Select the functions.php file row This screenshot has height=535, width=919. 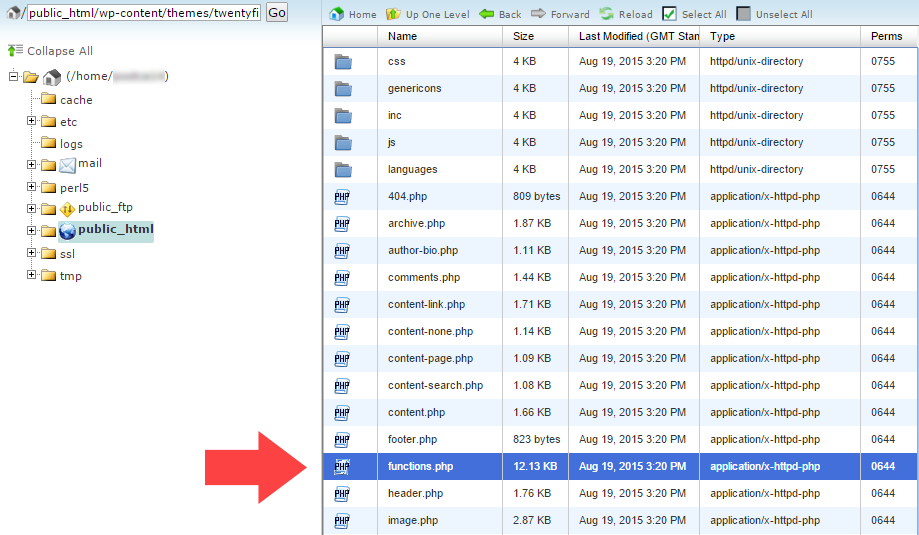(x=418, y=466)
